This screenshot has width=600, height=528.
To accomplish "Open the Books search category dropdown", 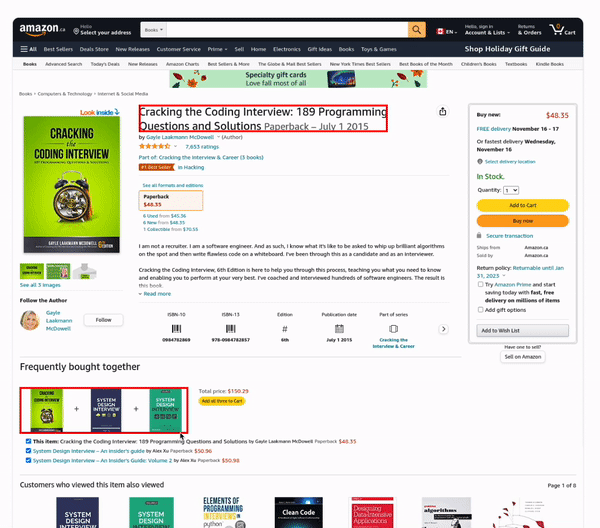I will coord(153,30).
